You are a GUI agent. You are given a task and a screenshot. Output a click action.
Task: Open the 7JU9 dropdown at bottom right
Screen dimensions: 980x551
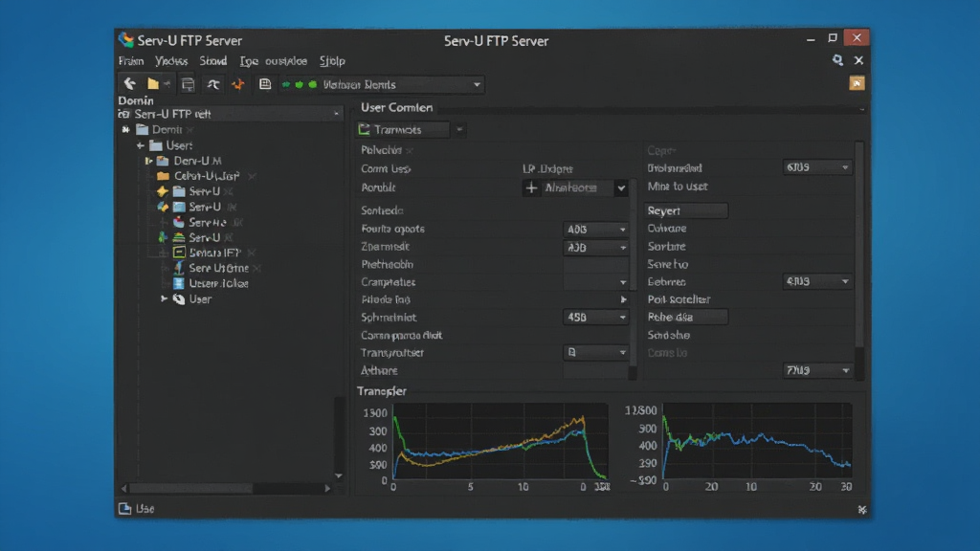pos(817,370)
